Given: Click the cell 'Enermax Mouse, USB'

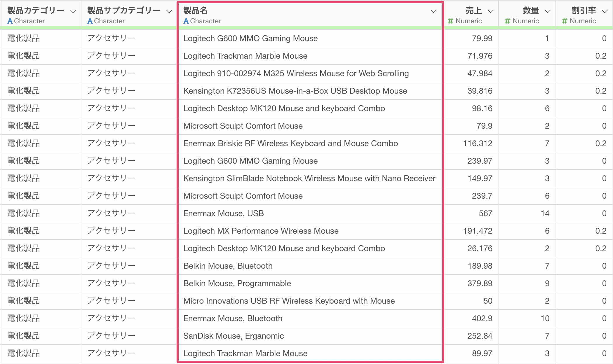Looking at the screenshot, I should 223,213.
